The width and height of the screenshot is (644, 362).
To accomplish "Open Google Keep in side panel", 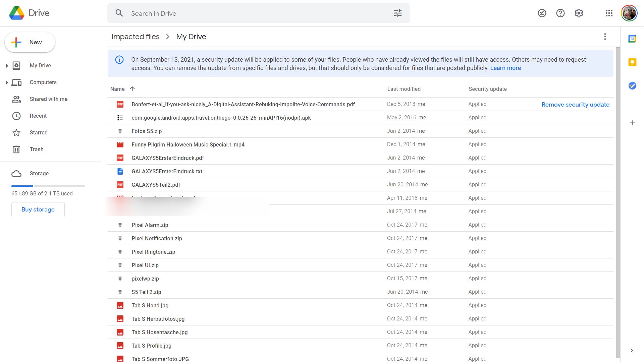I will pyautogui.click(x=632, y=62).
